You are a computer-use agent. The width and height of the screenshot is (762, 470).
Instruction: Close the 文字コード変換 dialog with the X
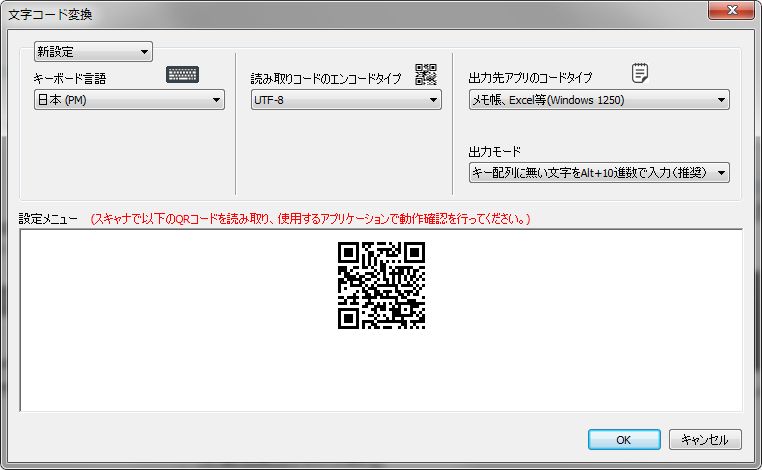(x=729, y=11)
